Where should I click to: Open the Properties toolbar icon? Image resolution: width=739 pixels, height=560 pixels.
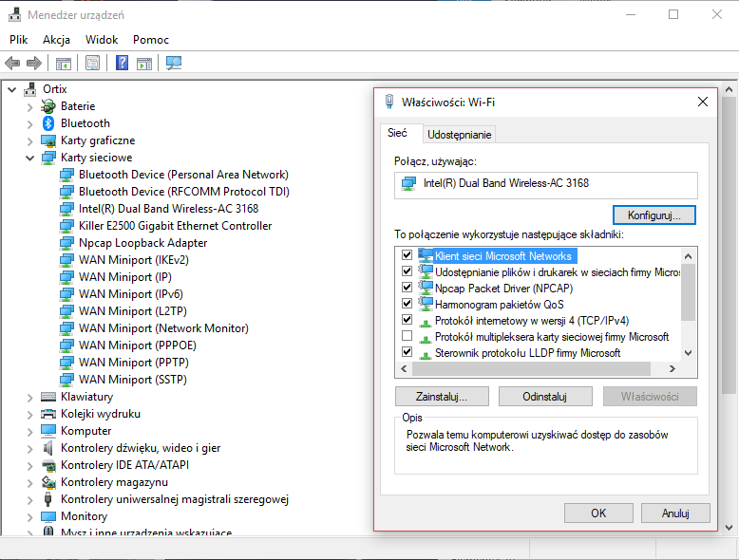pos(92,63)
